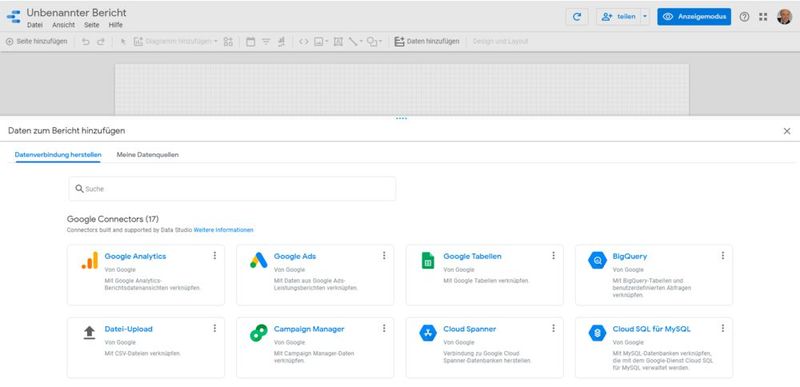Open the Weitere Informationen link
This screenshot has height=387, width=800.
point(223,230)
